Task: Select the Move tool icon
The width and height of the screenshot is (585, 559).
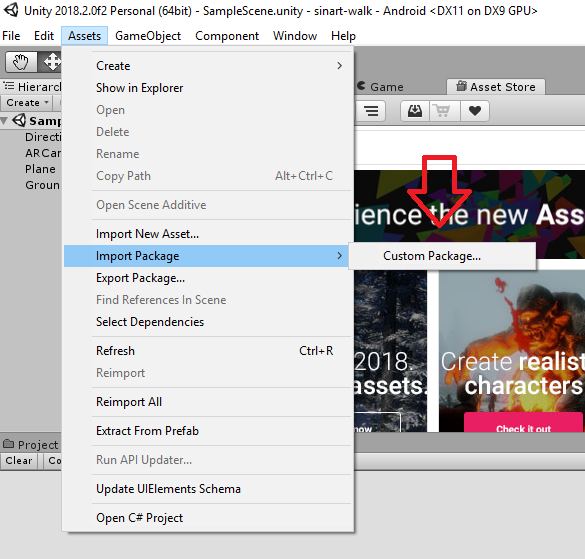Action: pos(51,62)
